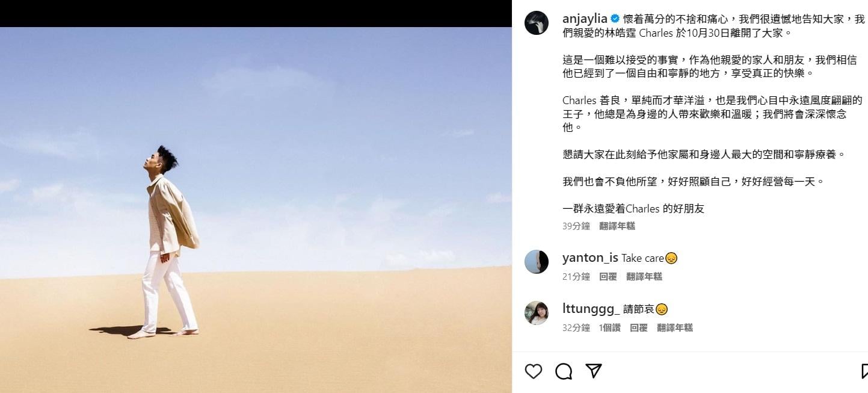The image size is (868, 393).
Task: Open lttunggg_ avatar
Action: [537, 313]
